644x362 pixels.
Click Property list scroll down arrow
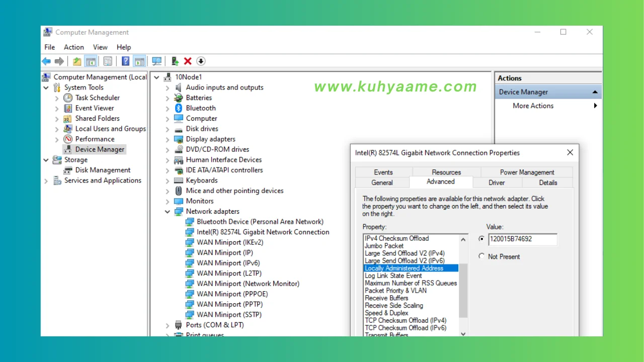pyautogui.click(x=463, y=333)
